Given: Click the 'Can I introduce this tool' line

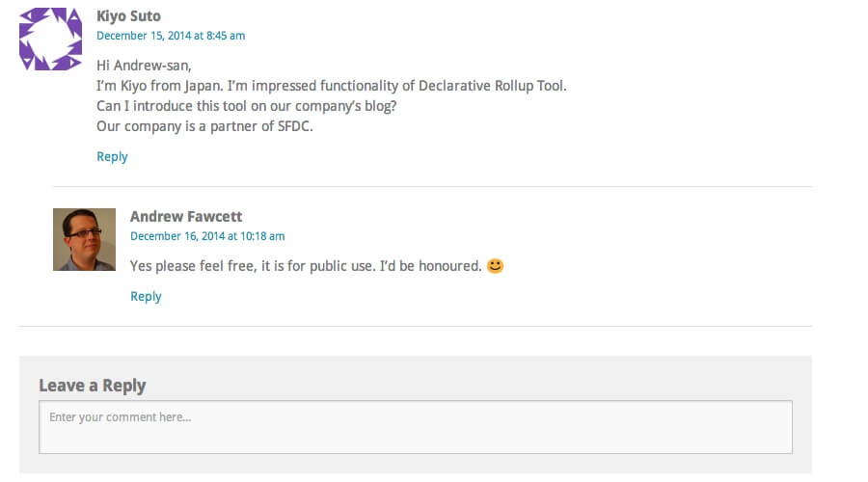Looking at the screenshot, I should (246, 106).
